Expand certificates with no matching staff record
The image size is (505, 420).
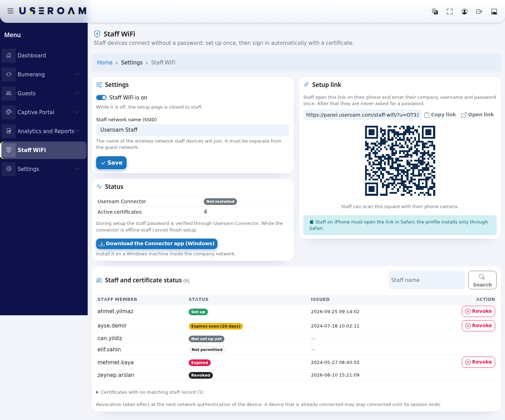(x=150, y=392)
